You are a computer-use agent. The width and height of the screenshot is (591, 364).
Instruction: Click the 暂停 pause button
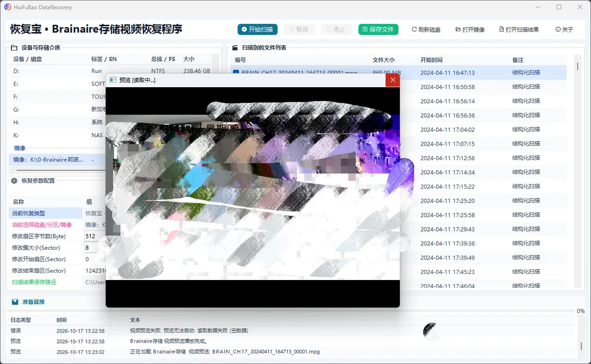coord(299,30)
